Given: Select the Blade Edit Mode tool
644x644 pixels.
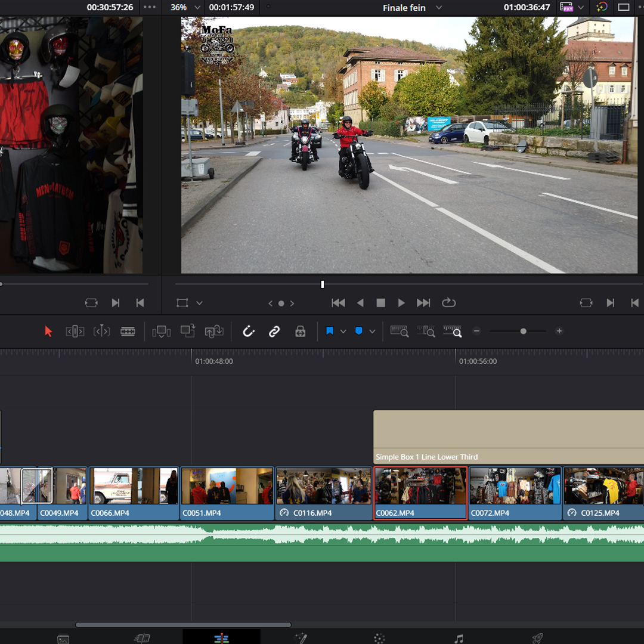Looking at the screenshot, I should pyautogui.click(x=128, y=331).
